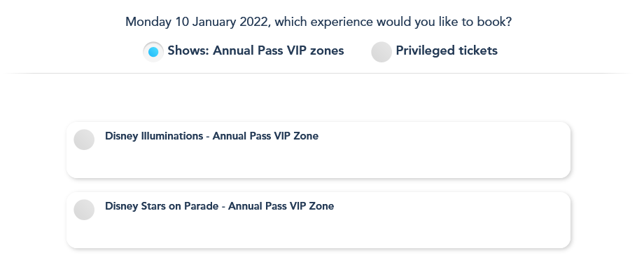Click empty space inside the Stars on Parade card
Viewport: 644px width, 258px height.
click(370, 231)
